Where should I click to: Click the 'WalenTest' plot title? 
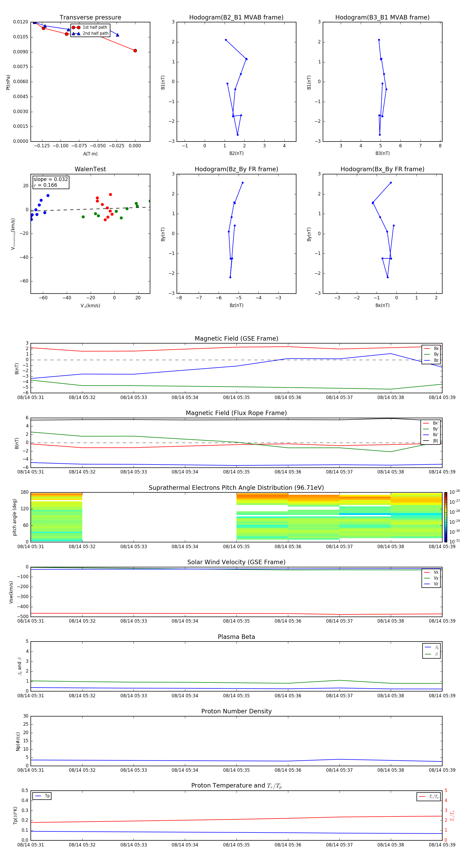[x=90, y=169]
